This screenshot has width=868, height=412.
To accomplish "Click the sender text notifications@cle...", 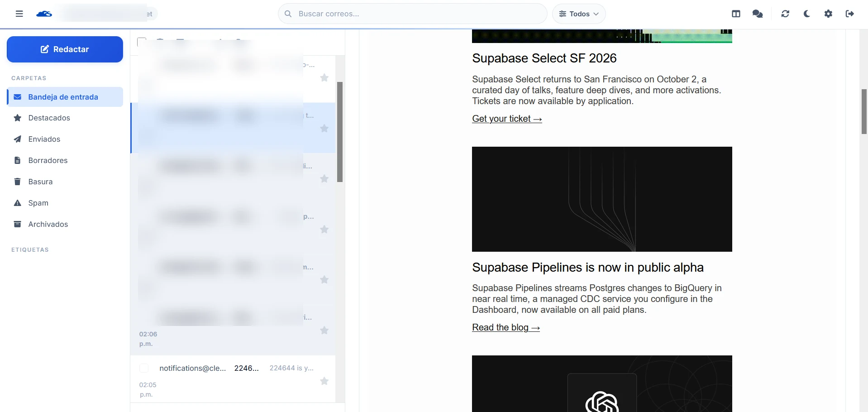I will pos(193,368).
